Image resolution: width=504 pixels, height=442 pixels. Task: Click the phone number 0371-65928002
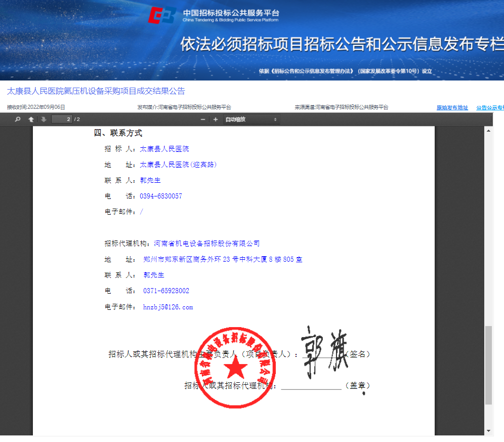click(x=166, y=291)
